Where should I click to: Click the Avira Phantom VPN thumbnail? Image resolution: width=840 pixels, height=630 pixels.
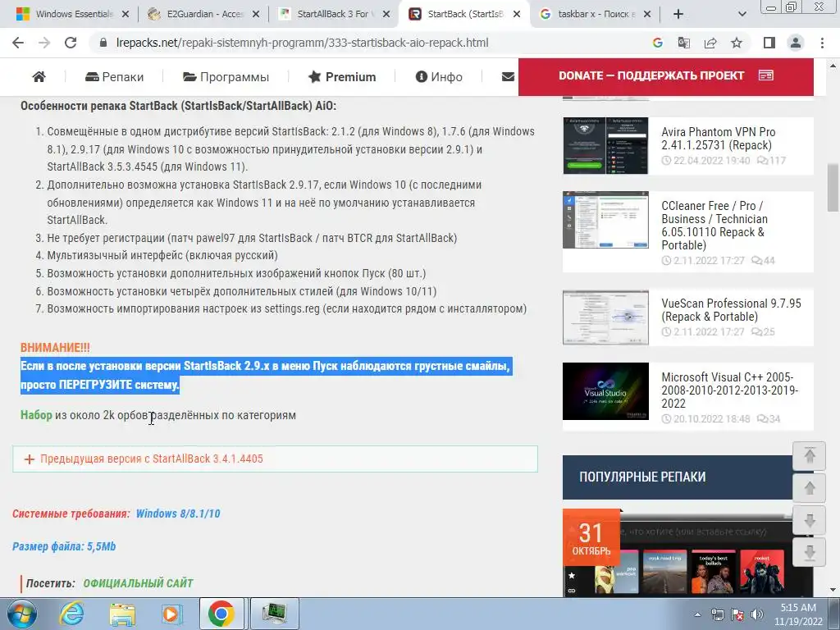click(x=605, y=146)
